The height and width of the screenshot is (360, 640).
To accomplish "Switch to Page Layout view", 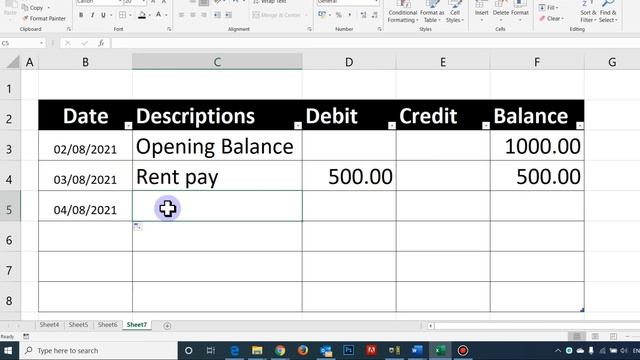I will point(595,336).
